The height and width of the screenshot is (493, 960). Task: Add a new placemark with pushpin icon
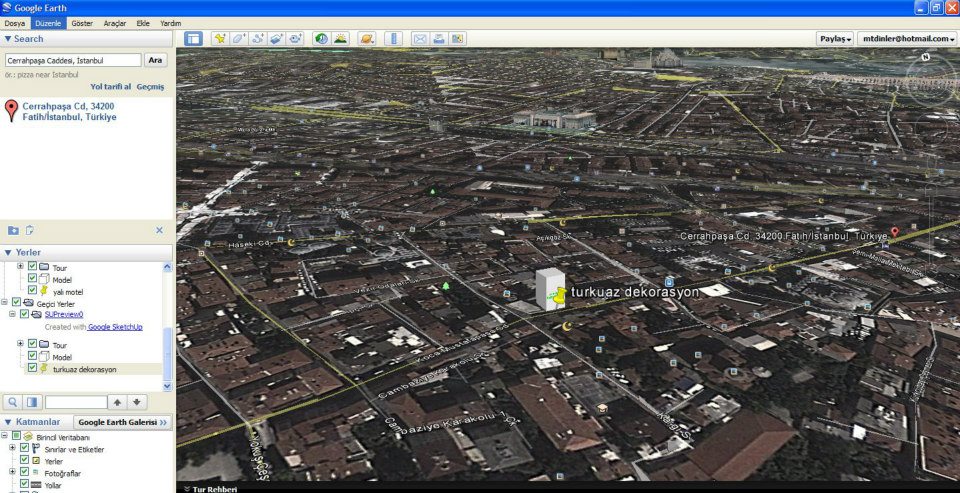coord(220,39)
